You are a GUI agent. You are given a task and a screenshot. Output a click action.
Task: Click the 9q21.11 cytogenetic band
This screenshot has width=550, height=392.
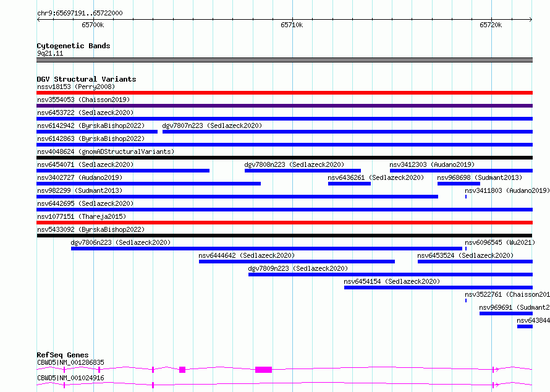284,60
